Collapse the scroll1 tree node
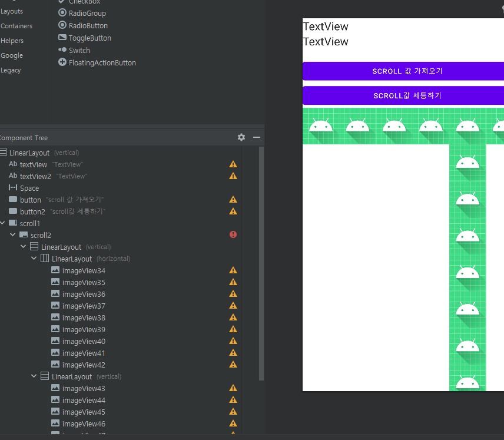This screenshot has height=440, width=504. (x=2, y=223)
